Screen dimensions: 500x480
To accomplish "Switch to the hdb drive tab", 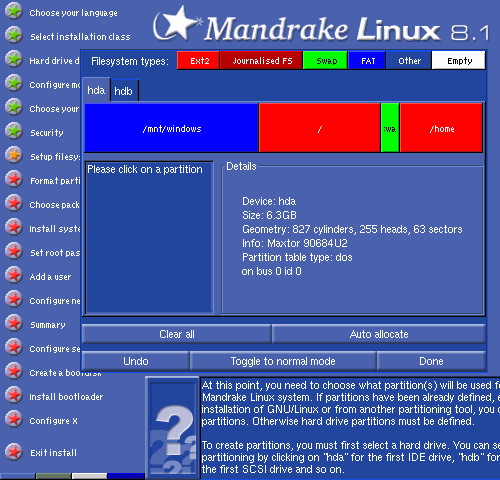I will (x=124, y=91).
